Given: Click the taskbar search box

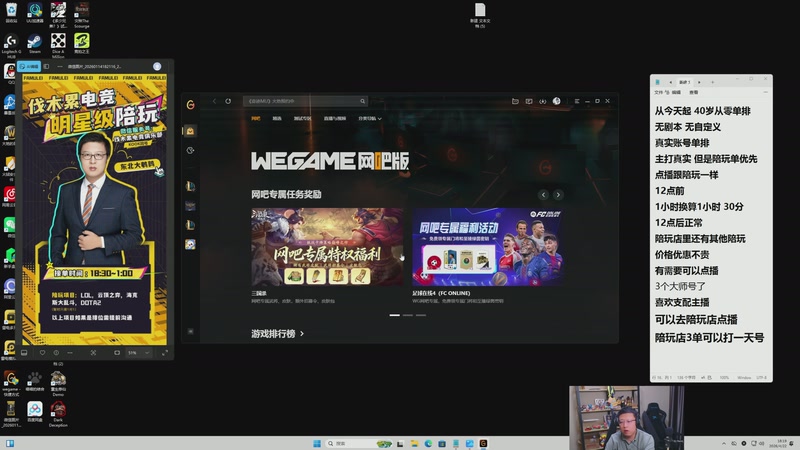Looking at the screenshot, I should coord(359,443).
